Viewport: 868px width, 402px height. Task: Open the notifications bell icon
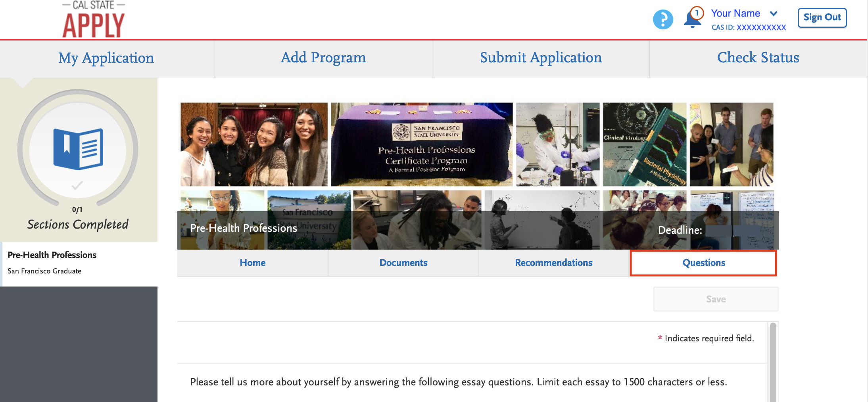coord(692,19)
